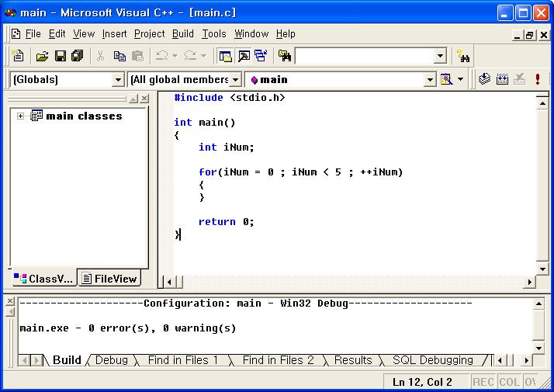
Task: Save the file with the floppy disk icon
Action: point(61,56)
